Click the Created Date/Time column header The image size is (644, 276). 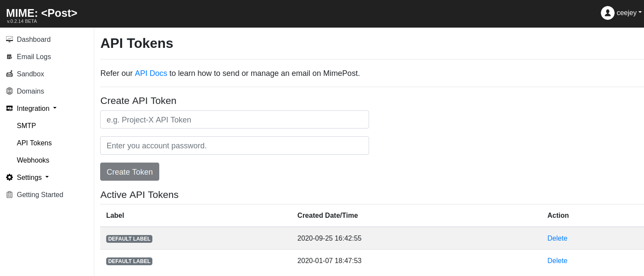328,215
